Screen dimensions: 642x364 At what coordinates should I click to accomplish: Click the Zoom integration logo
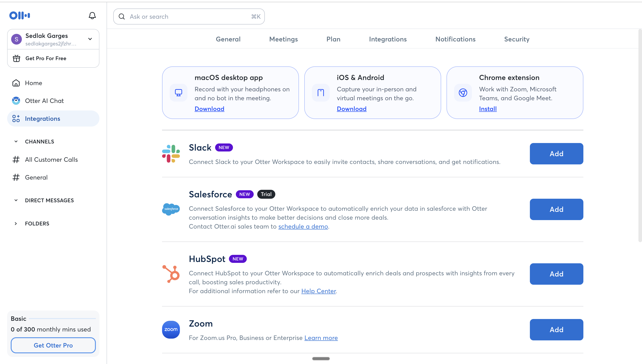[171, 329]
